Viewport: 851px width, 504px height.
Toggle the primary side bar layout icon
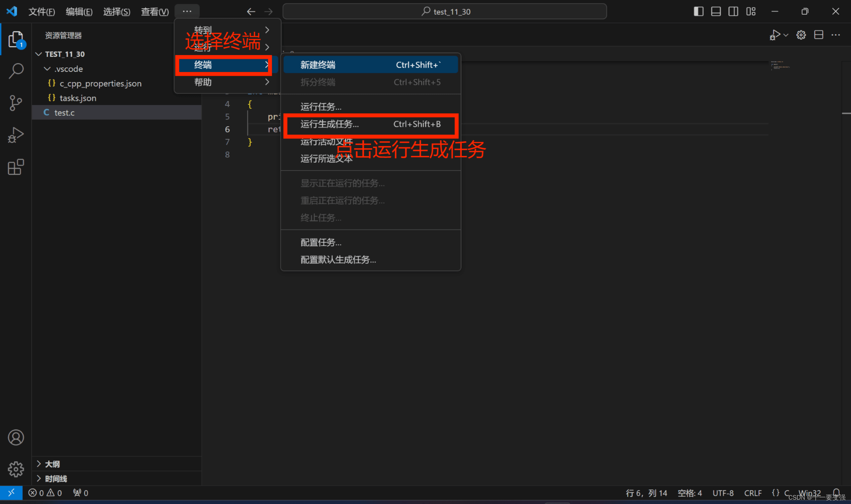point(698,11)
